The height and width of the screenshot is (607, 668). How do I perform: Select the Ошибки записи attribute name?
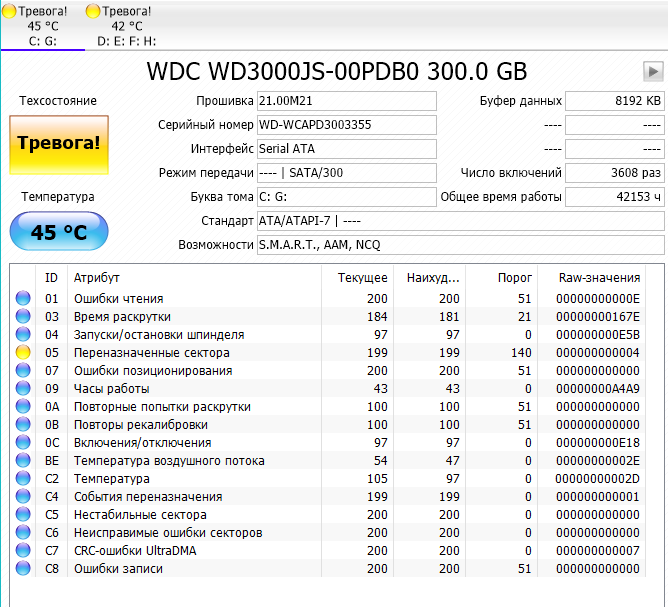pyautogui.click(x=118, y=569)
